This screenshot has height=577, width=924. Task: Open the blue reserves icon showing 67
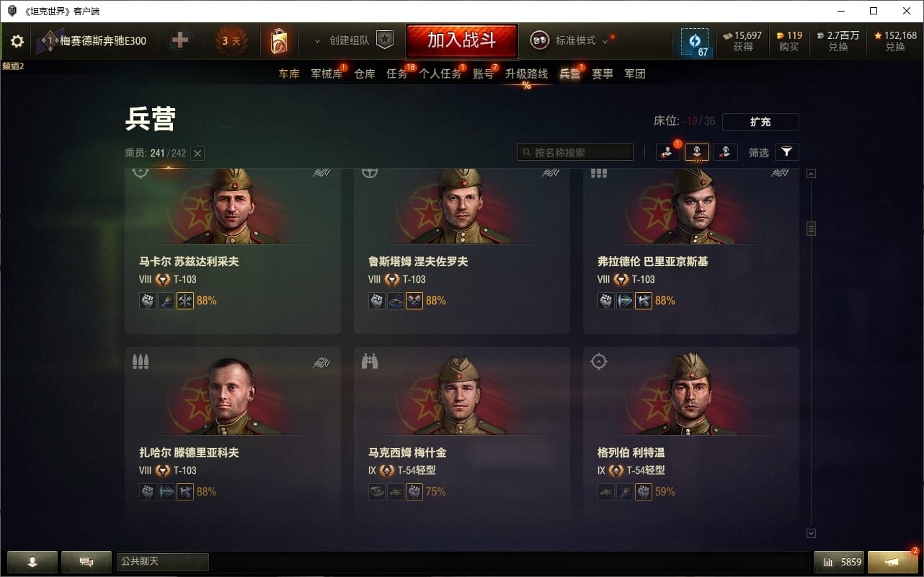coord(695,42)
